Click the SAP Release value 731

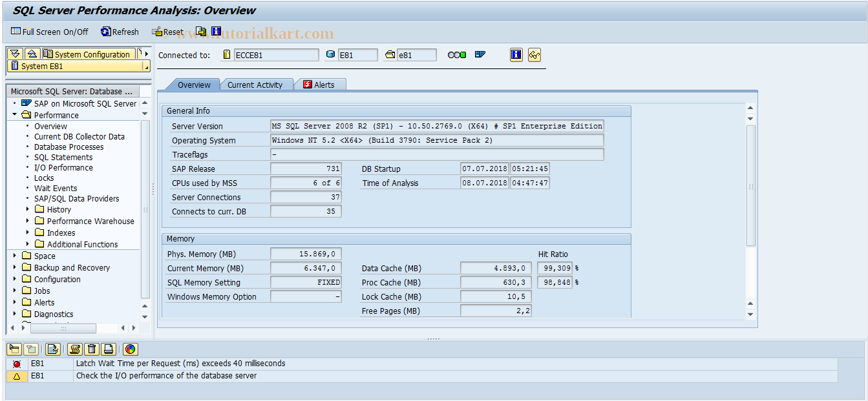[306, 169]
